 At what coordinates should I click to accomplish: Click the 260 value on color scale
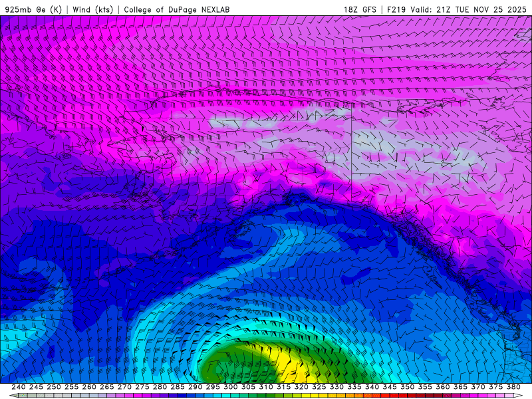[89, 387]
